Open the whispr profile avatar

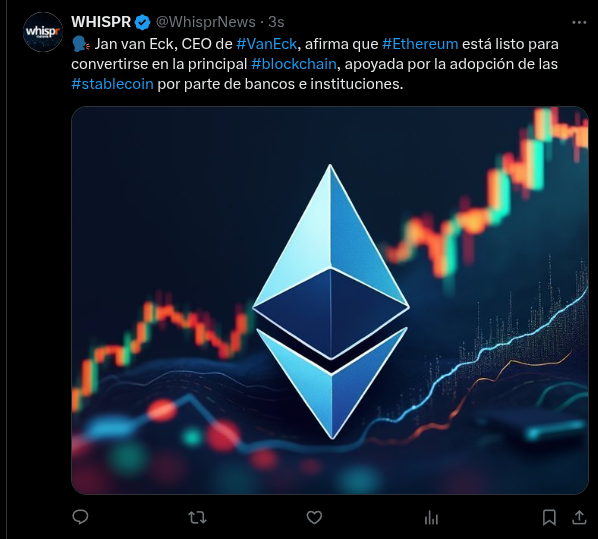[x=43, y=32]
